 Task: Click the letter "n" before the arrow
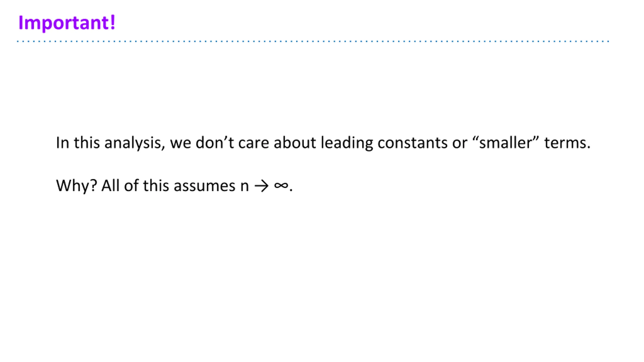pos(245,187)
